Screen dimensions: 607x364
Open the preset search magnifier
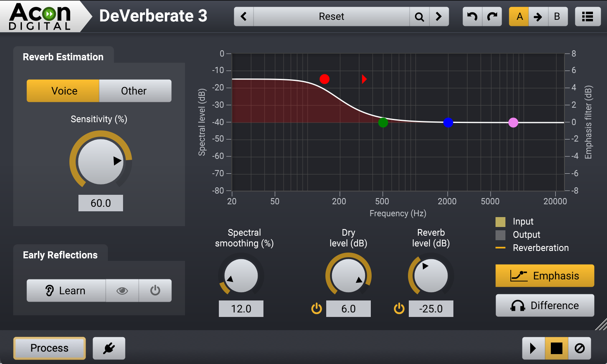[x=420, y=17]
